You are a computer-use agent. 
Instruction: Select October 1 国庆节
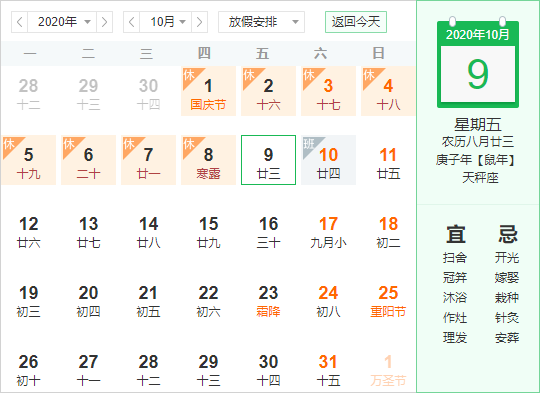(x=208, y=91)
